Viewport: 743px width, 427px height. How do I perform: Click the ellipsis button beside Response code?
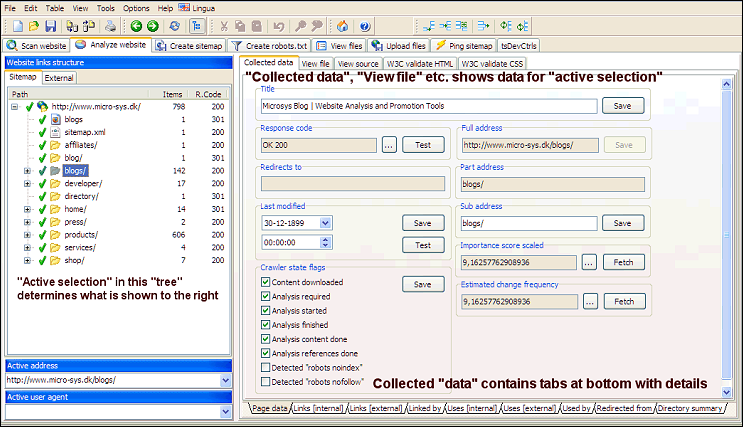point(389,145)
